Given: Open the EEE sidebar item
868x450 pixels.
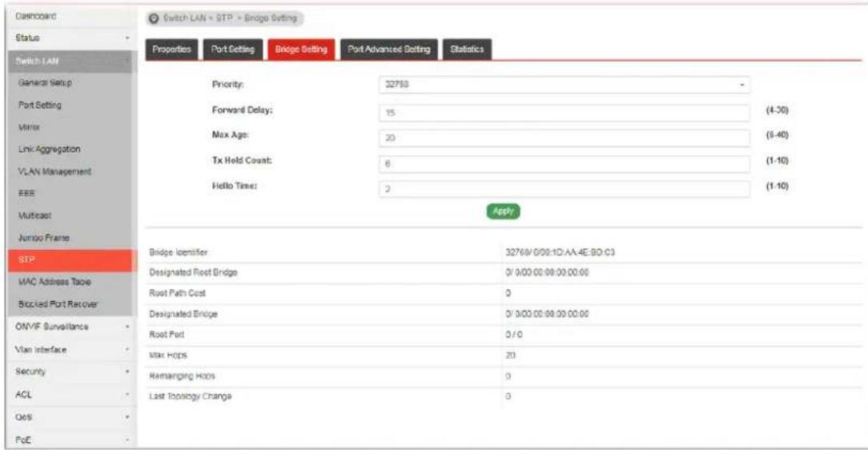Looking at the screenshot, I should 70,194.
